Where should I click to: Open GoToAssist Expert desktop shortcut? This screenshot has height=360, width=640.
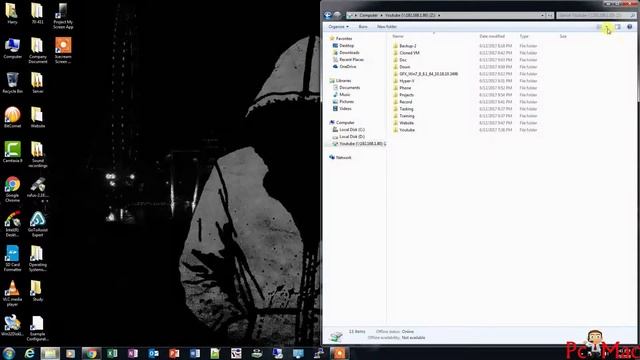coord(38,224)
